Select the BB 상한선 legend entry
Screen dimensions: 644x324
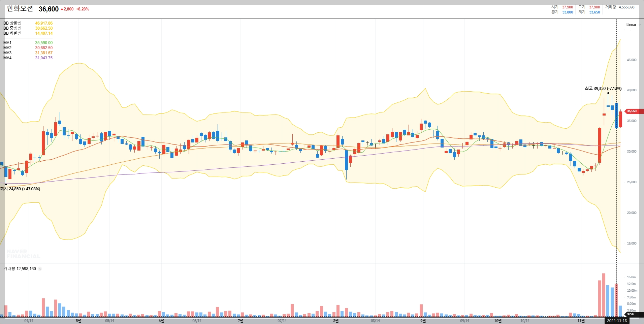[12, 23]
